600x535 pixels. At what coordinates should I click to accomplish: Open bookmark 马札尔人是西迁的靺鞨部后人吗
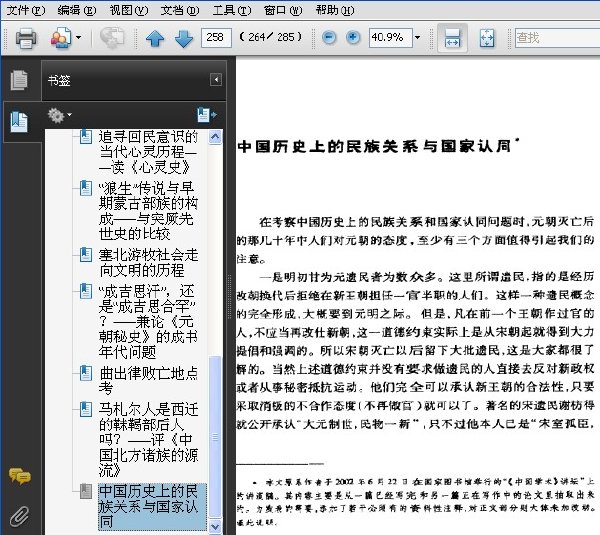tap(148, 439)
